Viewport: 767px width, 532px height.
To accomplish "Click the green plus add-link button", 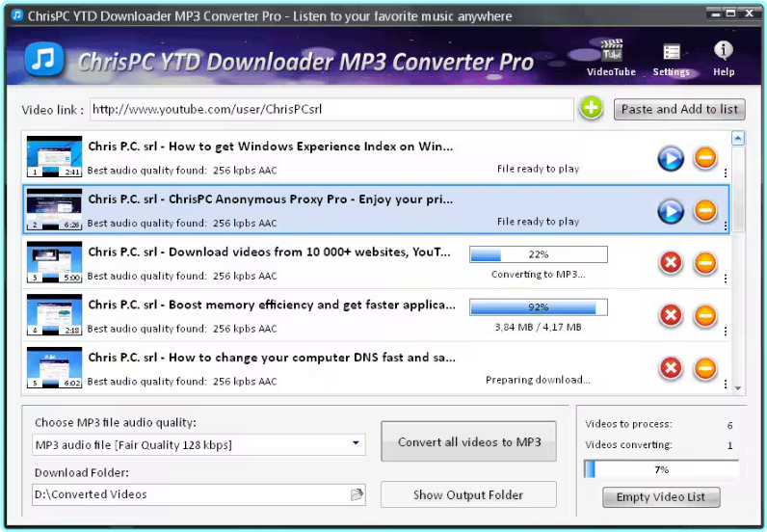I will pyautogui.click(x=592, y=108).
